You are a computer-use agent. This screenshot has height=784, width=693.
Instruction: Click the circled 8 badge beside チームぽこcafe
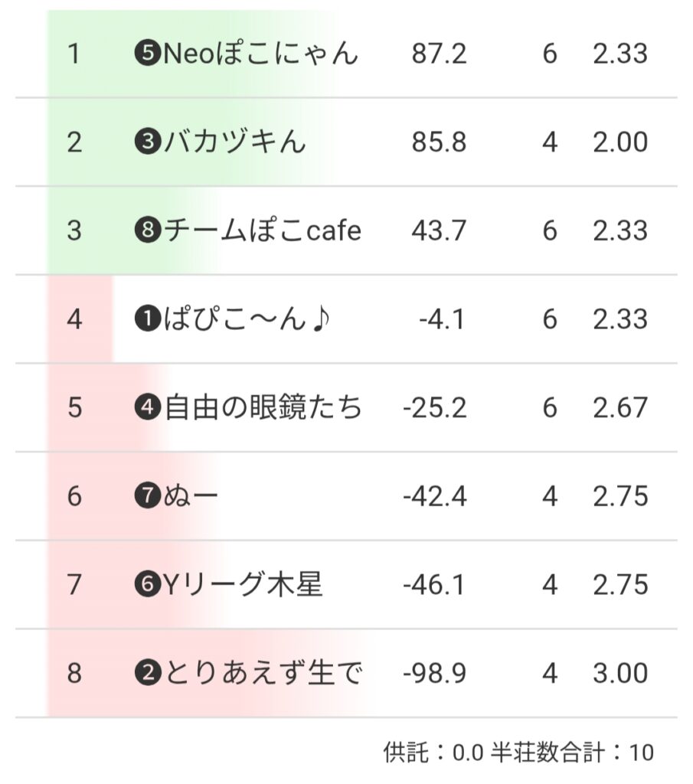coord(147,231)
